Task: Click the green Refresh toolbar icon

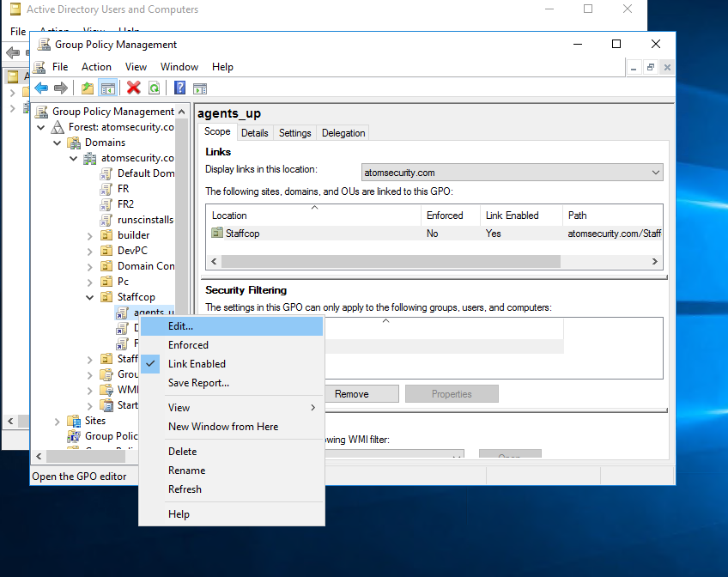Action: coord(154,88)
